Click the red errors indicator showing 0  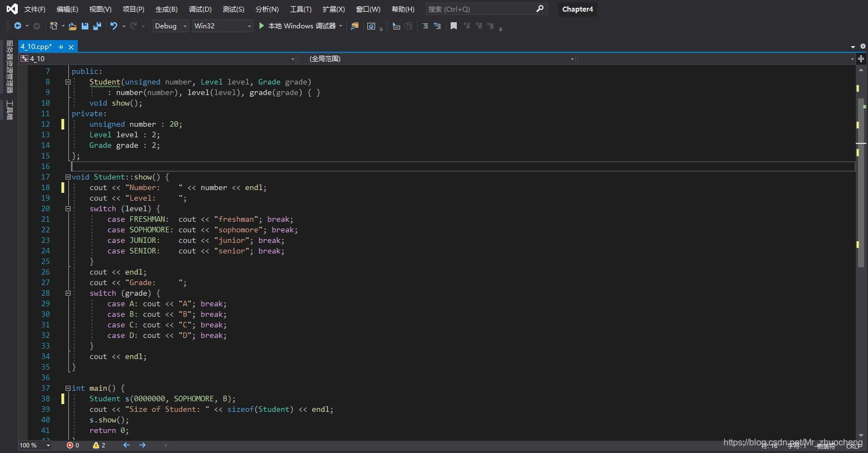tap(73, 445)
